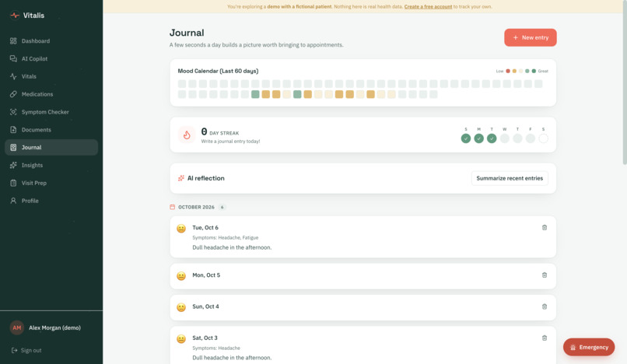Click the AI reflection sparkle icon
The height and width of the screenshot is (364, 627).
coord(181,178)
